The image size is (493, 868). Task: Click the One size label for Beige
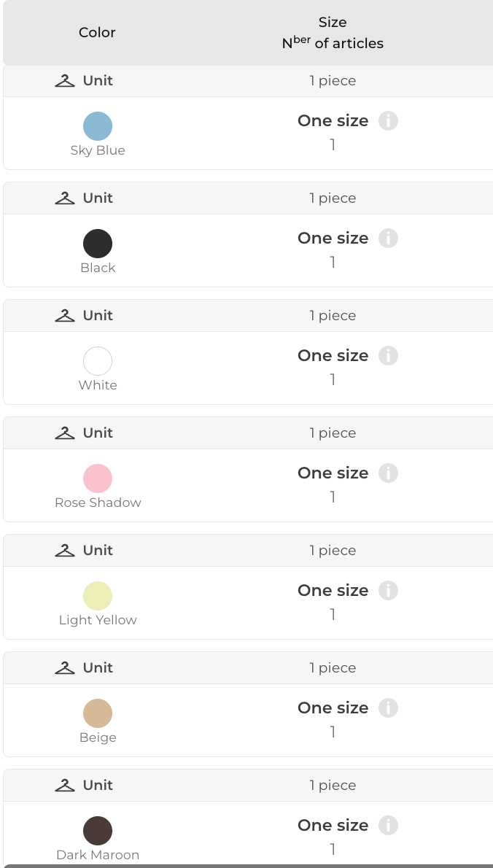click(x=333, y=708)
